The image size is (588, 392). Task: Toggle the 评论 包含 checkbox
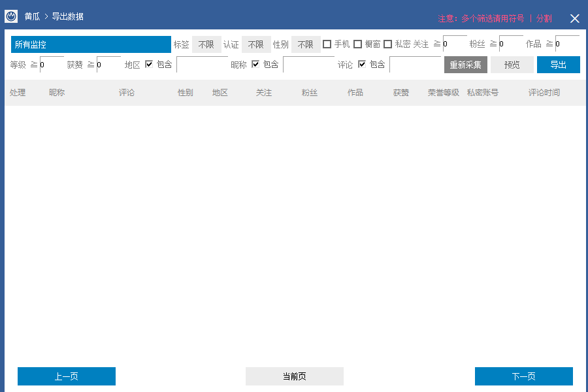click(x=362, y=64)
